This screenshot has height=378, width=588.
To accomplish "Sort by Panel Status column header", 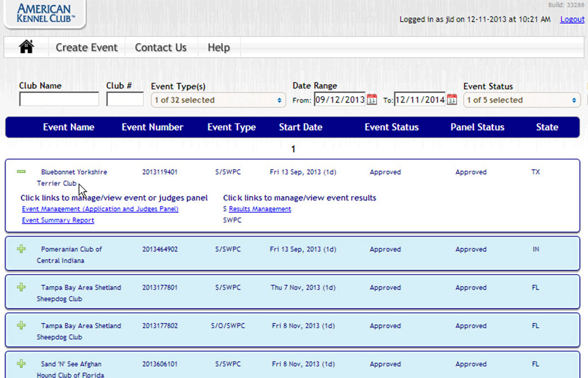I will point(477,127).
